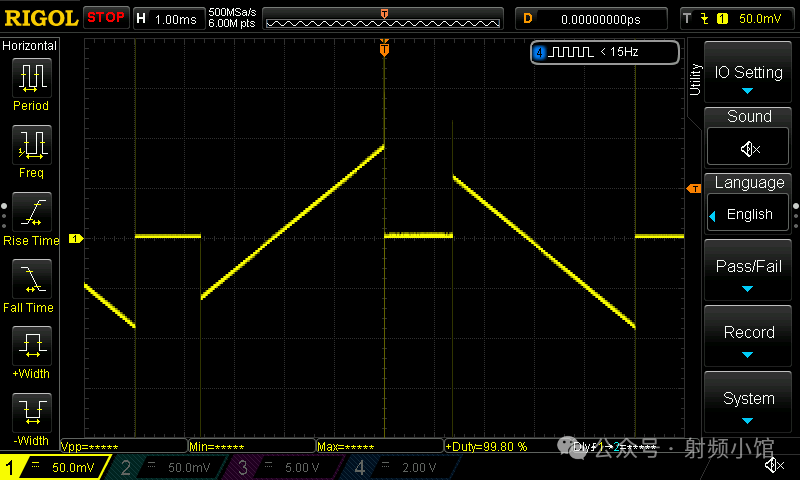The image size is (800, 480).
Task: Click the channel 4 frequency counter box
Action: [604, 52]
